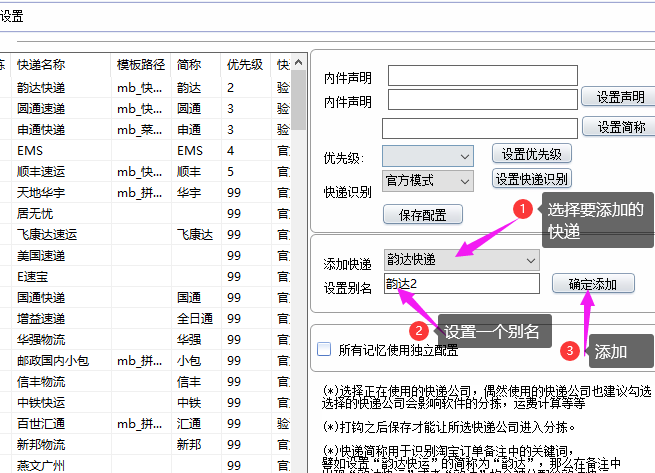
Task: Select the 信丰物流 row
Action: pos(41,381)
